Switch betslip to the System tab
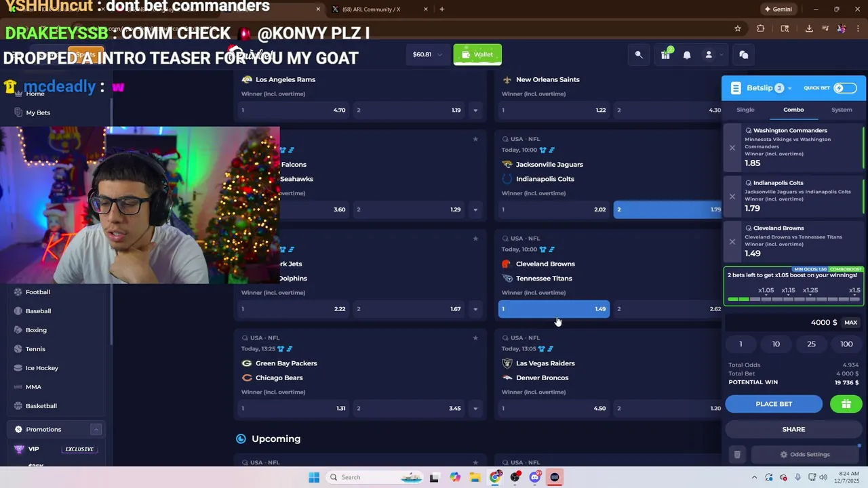 tap(842, 110)
